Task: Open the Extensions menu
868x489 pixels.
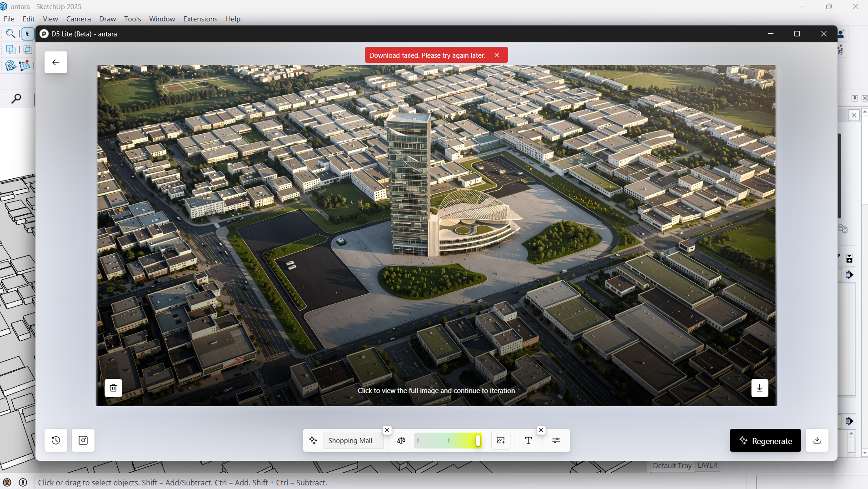Action: (200, 19)
